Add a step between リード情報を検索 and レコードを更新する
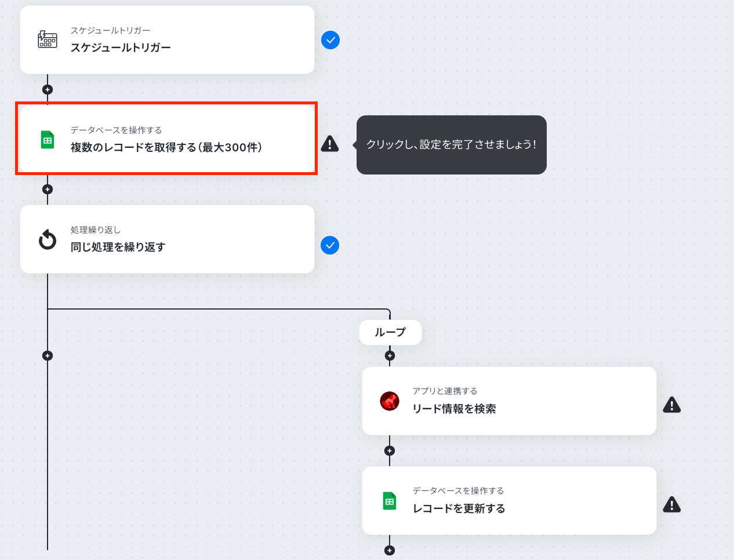734x560 pixels. coord(390,450)
